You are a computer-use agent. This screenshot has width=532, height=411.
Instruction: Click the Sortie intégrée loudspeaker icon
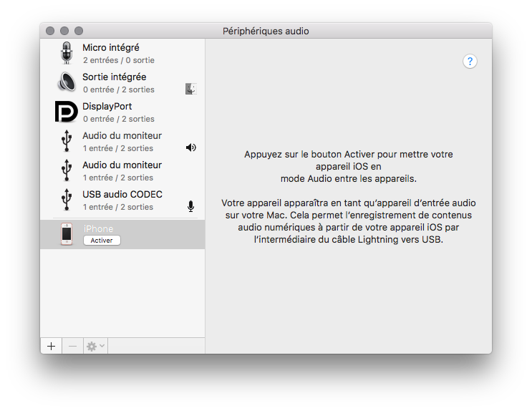[x=67, y=82]
